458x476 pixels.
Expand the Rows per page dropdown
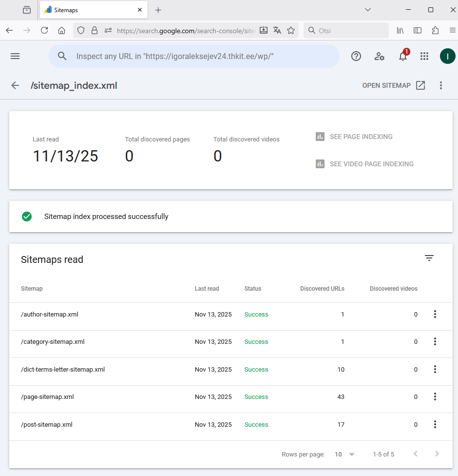tap(345, 454)
